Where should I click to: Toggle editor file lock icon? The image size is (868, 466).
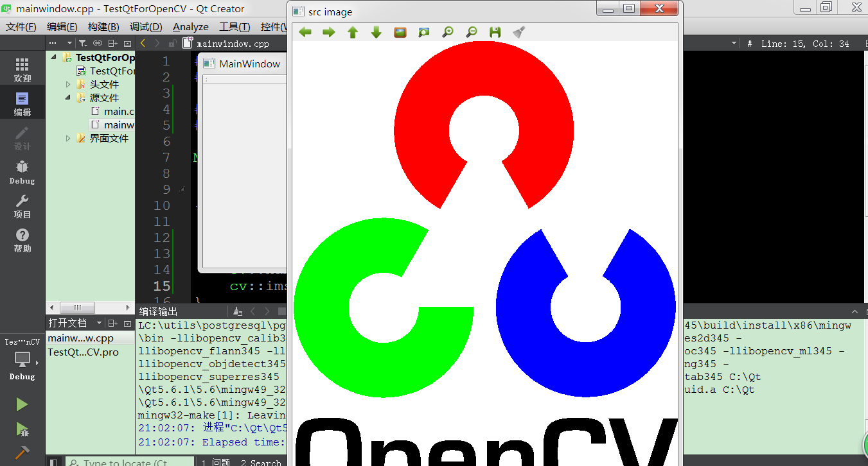click(172, 44)
